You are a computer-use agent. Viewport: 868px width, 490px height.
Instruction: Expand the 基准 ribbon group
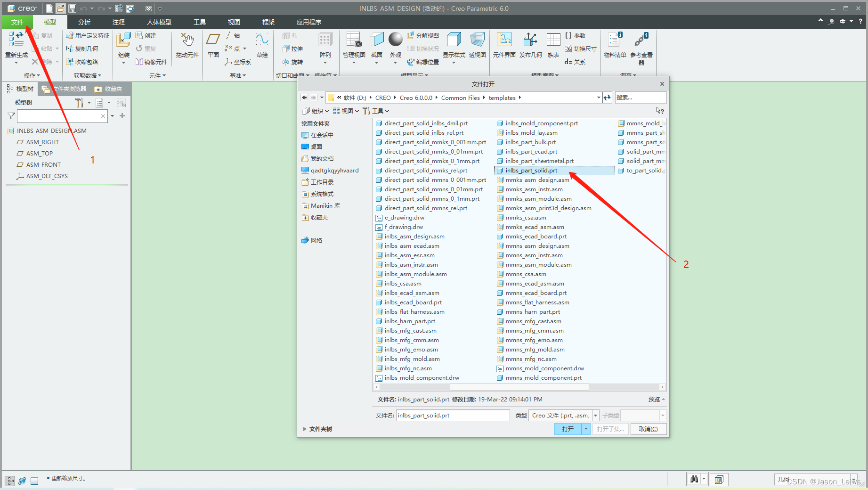(x=238, y=75)
